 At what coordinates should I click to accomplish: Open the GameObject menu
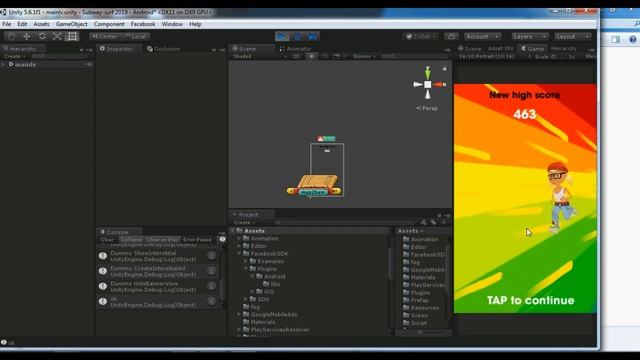71,24
